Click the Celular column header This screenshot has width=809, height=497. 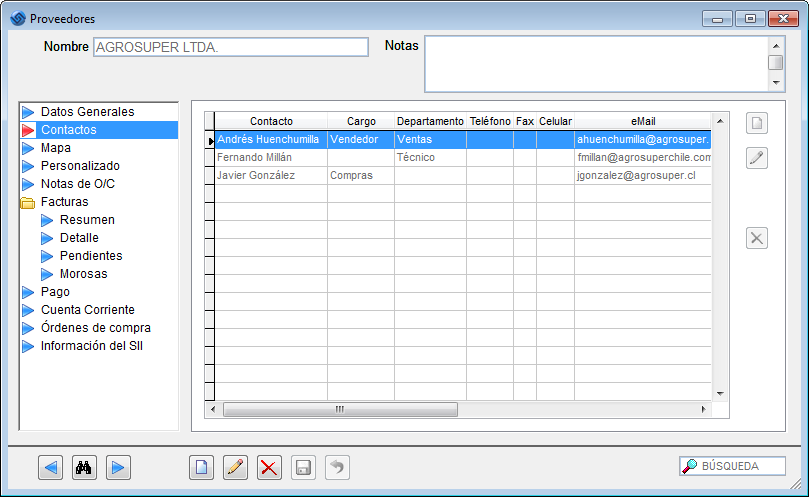pyautogui.click(x=555, y=121)
